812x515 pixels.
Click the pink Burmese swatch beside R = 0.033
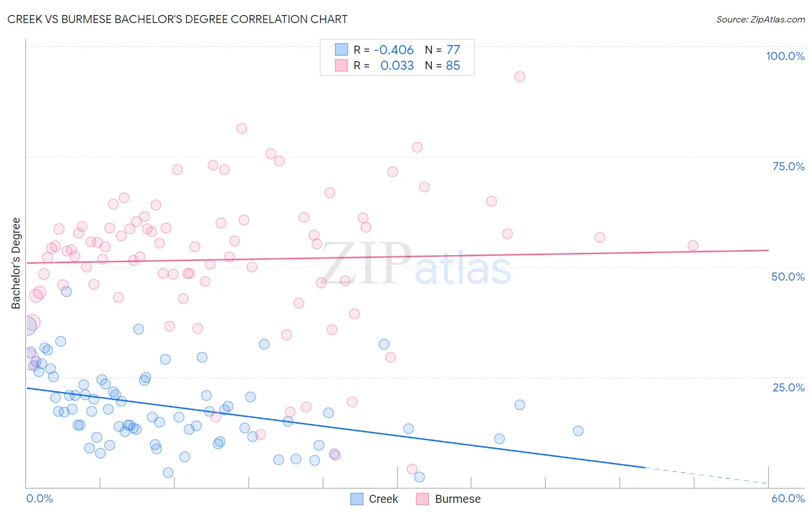(x=341, y=65)
